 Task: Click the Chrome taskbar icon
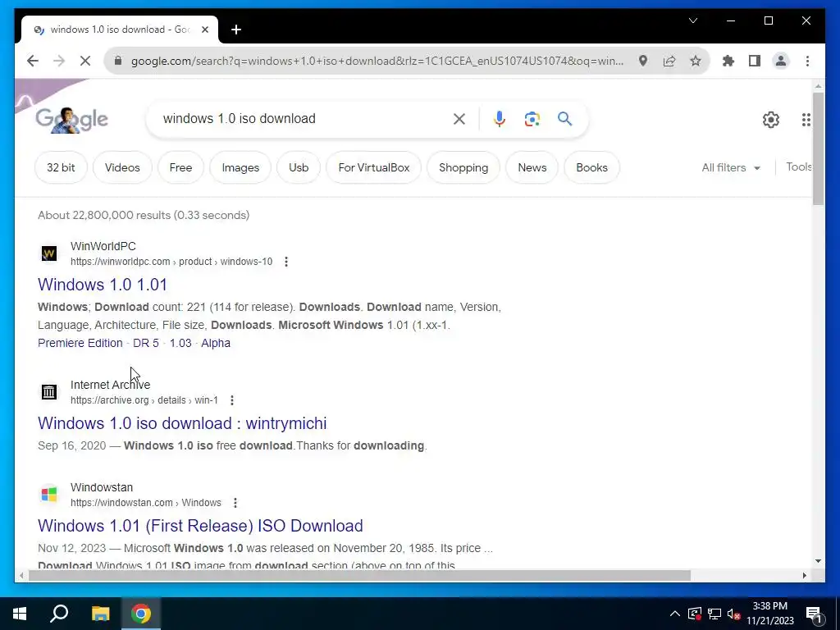tap(141, 614)
